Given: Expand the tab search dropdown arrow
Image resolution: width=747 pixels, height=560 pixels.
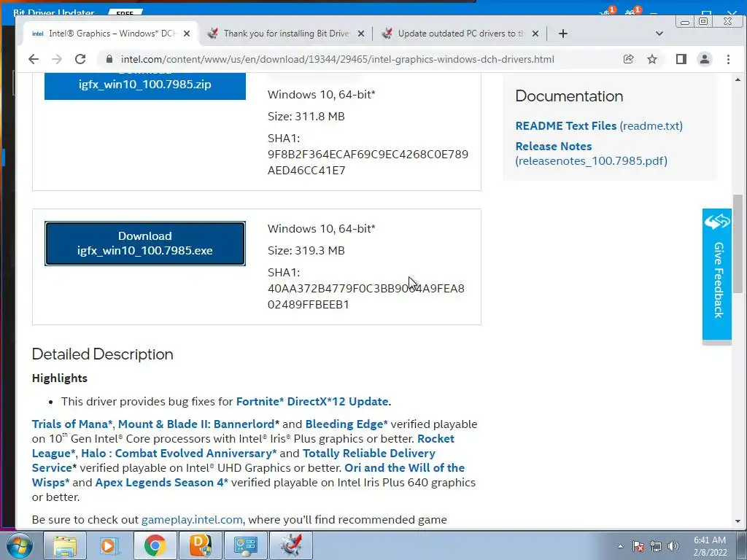Looking at the screenshot, I should point(659,34).
